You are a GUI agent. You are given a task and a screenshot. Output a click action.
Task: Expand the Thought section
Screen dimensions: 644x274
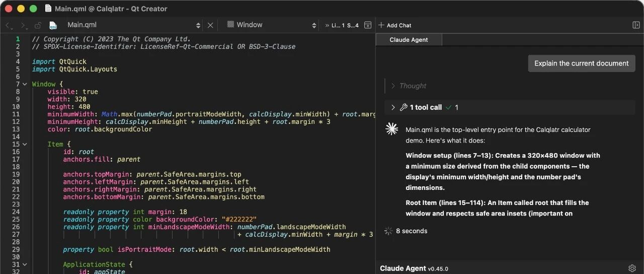(x=409, y=86)
